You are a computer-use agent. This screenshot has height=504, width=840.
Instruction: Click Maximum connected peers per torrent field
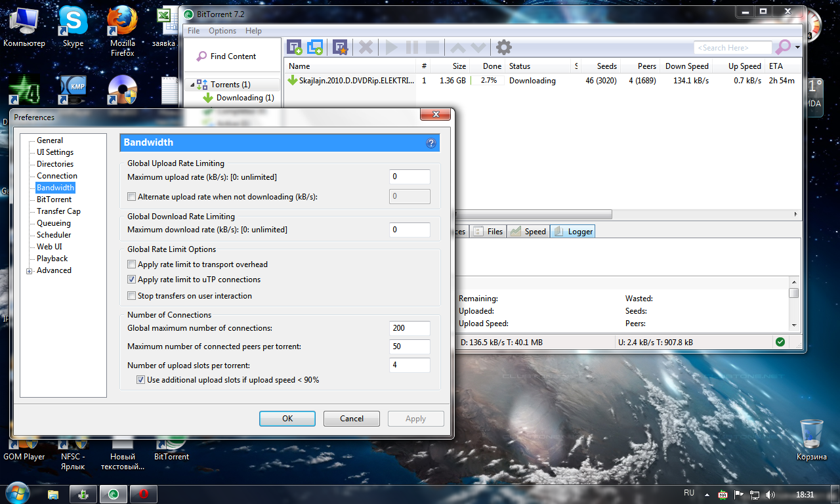coord(409,346)
